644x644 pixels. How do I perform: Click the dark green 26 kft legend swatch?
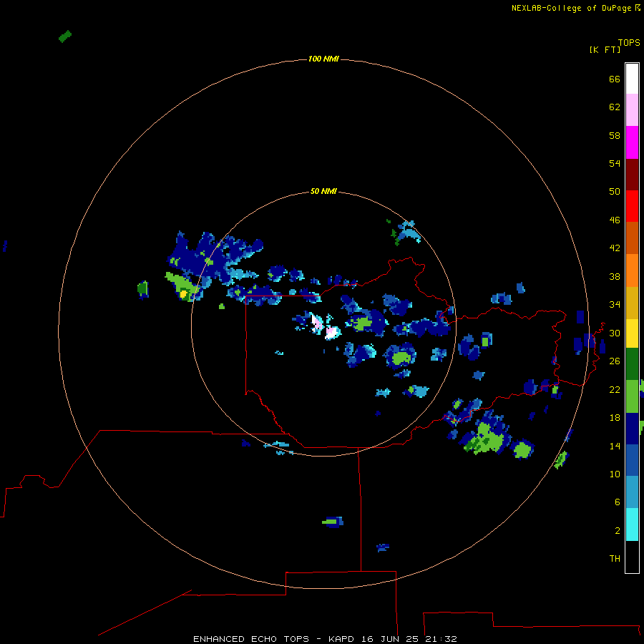pos(632,364)
